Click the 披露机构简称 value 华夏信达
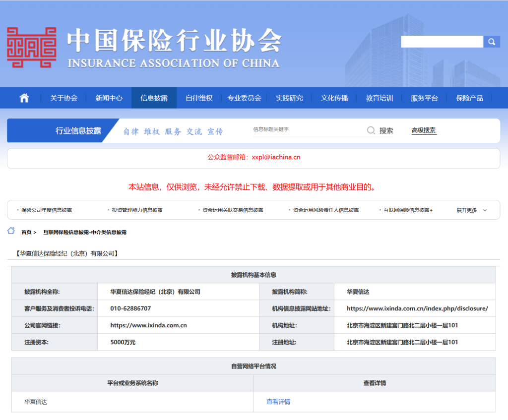This screenshot has height=420, width=508. click(358, 292)
